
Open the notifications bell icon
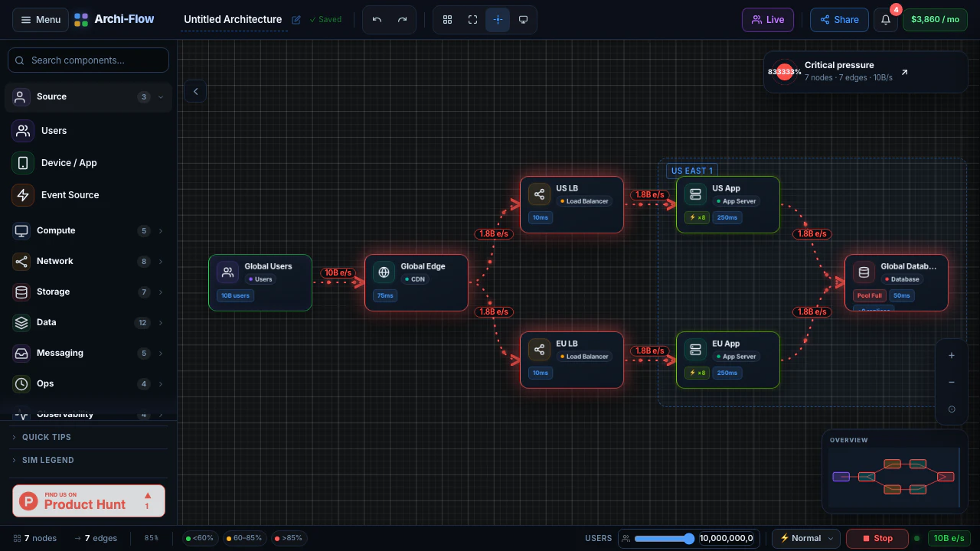point(886,20)
